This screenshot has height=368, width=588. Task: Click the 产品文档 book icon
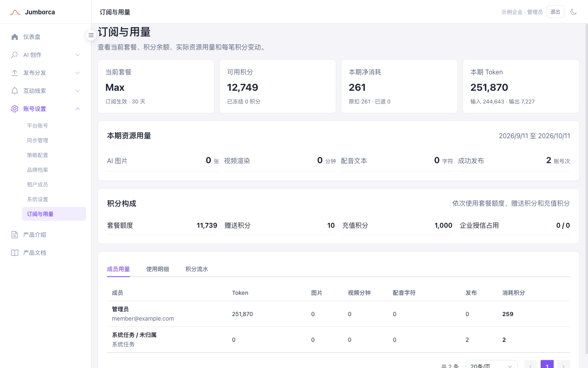pos(15,253)
